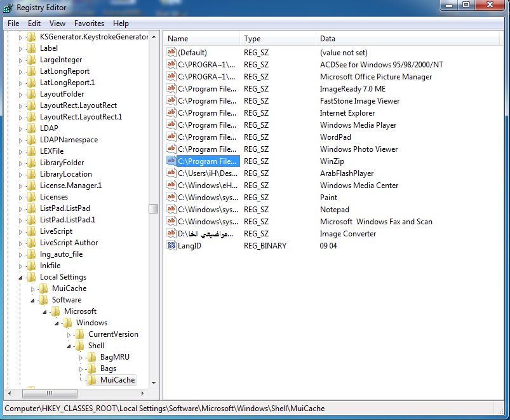Select the LibraryLocation key
Image resolution: width=510 pixels, height=420 pixels.
point(65,173)
